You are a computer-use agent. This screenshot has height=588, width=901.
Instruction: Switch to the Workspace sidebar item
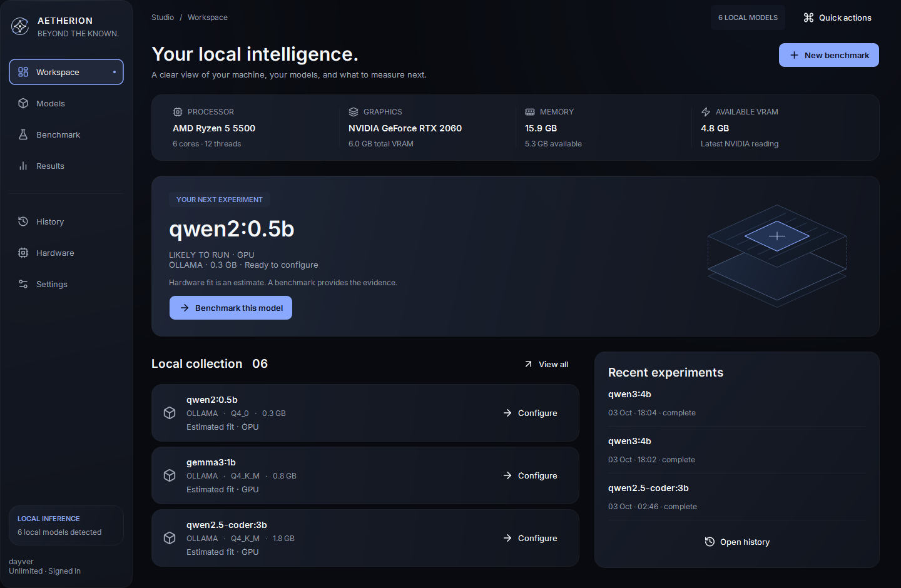66,72
